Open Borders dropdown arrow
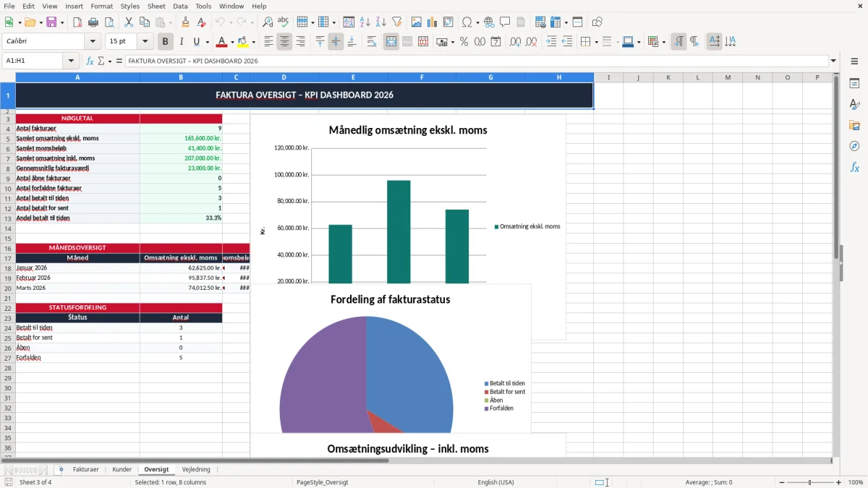The image size is (868, 488). coord(596,42)
